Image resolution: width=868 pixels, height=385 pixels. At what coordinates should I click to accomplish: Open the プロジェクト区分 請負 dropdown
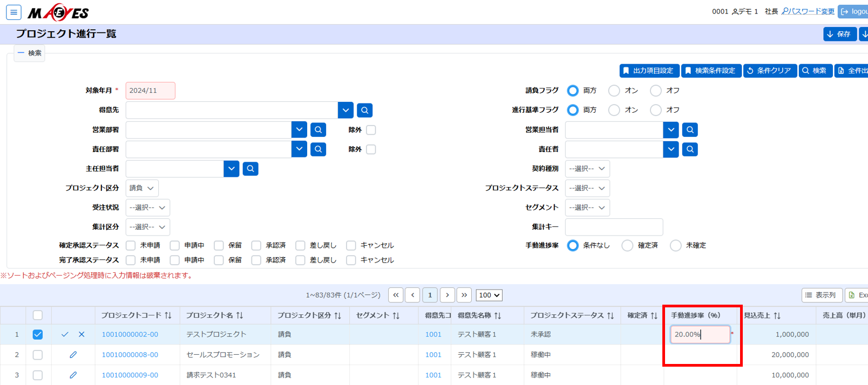[x=142, y=188]
